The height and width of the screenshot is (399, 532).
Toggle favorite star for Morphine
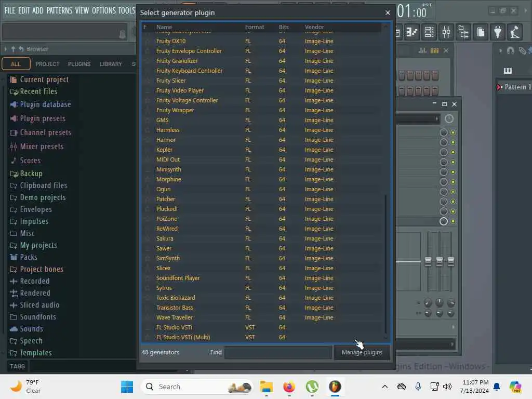point(147,179)
